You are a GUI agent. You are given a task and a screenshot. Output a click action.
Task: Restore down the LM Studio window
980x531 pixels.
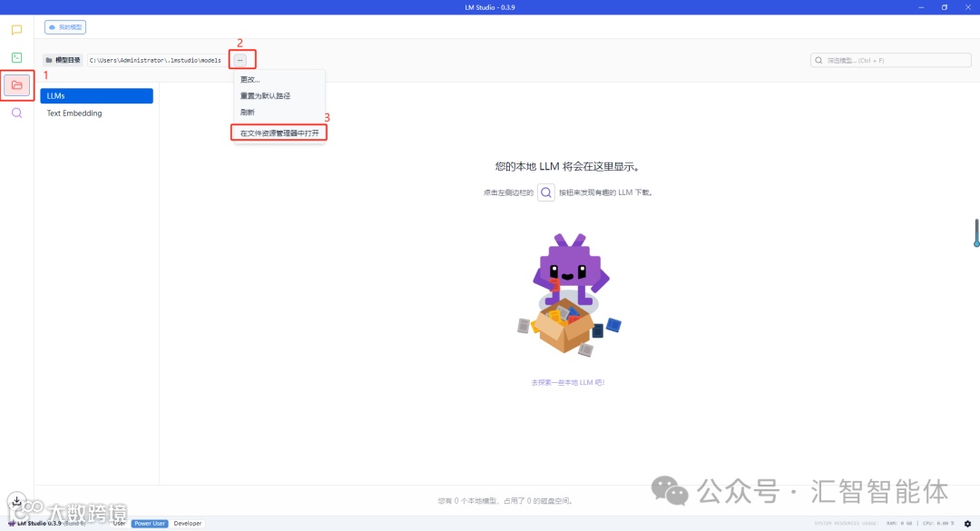click(x=945, y=7)
